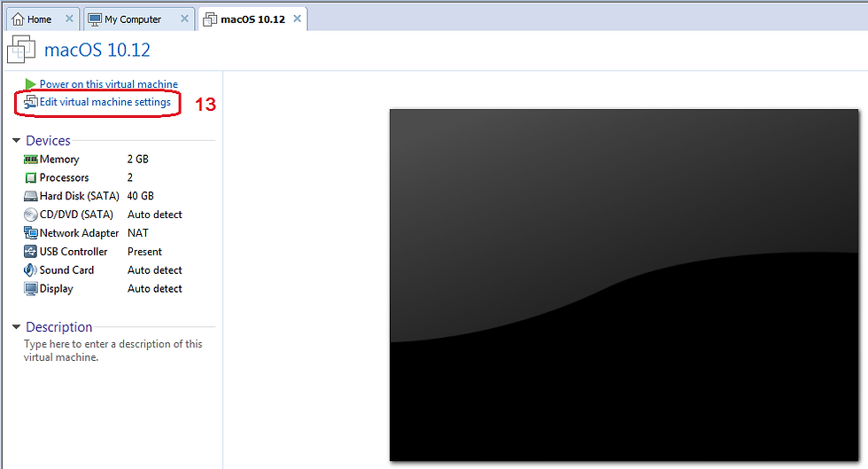Click the Edit virtual machine settings icon
This screenshot has width=868, height=469.
[x=30, y=102]
